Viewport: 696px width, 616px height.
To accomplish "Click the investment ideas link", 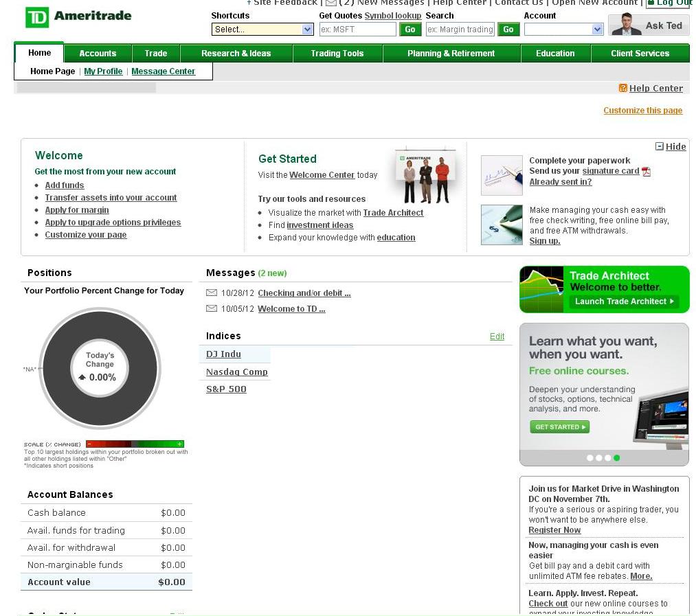I will (x=320, y=225).
